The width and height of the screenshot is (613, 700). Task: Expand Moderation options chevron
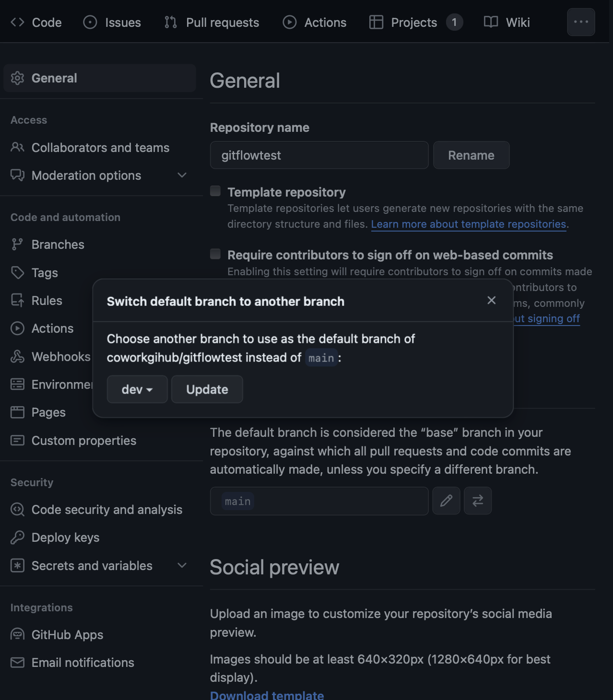tap(182, 175)
